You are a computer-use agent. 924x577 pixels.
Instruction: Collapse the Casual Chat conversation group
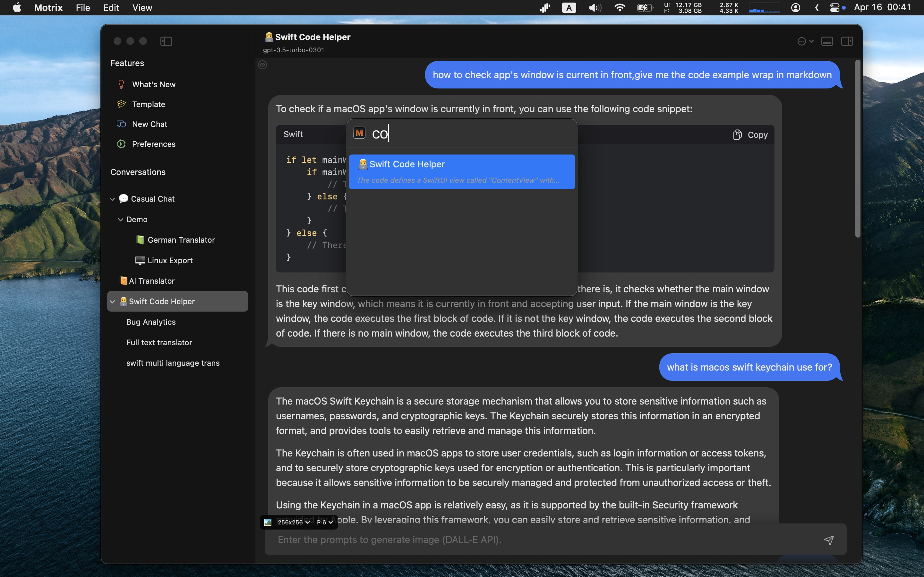112,199
